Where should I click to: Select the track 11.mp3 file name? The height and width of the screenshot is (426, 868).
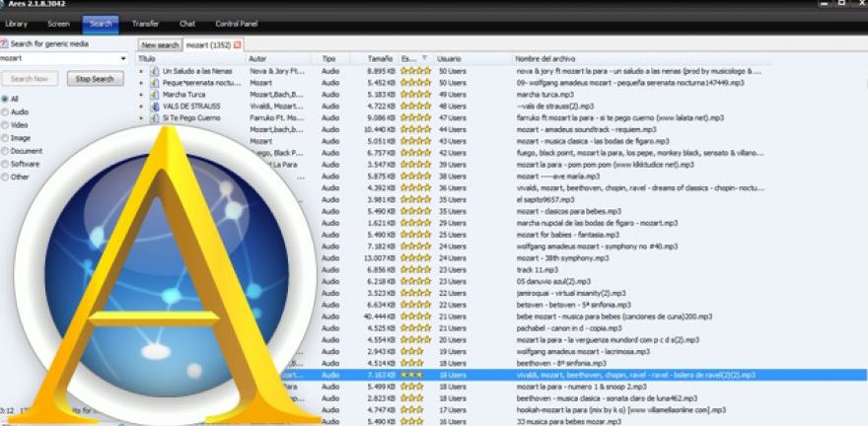537,269
